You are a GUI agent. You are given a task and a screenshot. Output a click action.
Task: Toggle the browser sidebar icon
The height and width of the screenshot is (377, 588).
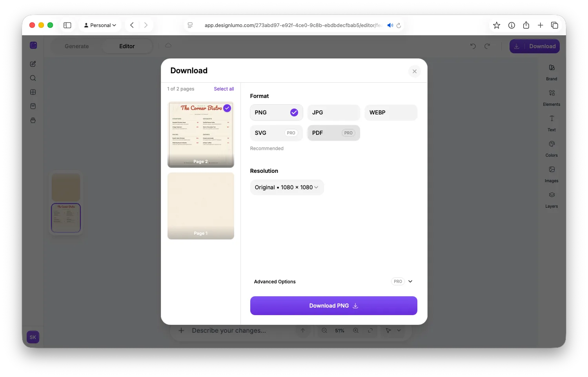tap(67, 25)
